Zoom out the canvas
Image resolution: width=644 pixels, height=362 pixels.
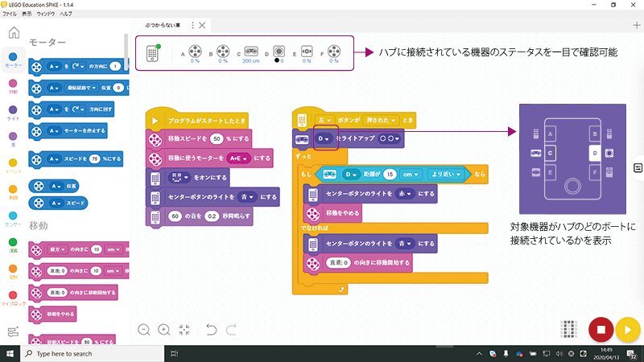(144, 330)
